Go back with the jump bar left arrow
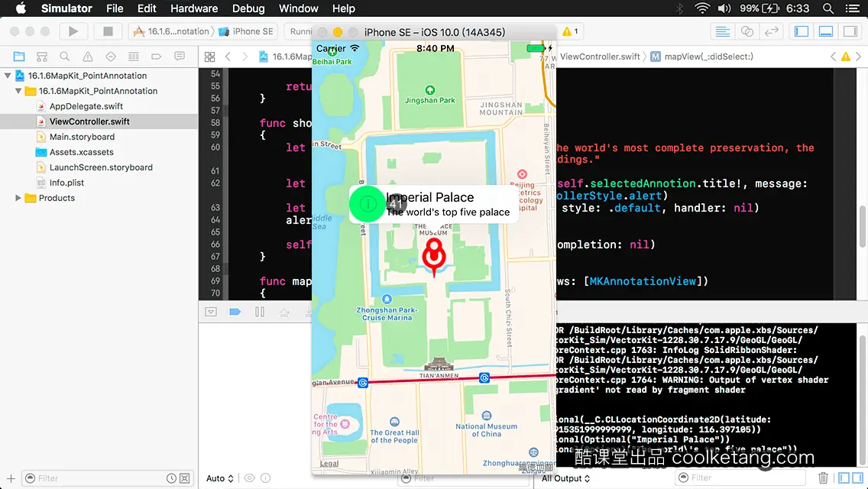868x489 pixels. [228, 57]
